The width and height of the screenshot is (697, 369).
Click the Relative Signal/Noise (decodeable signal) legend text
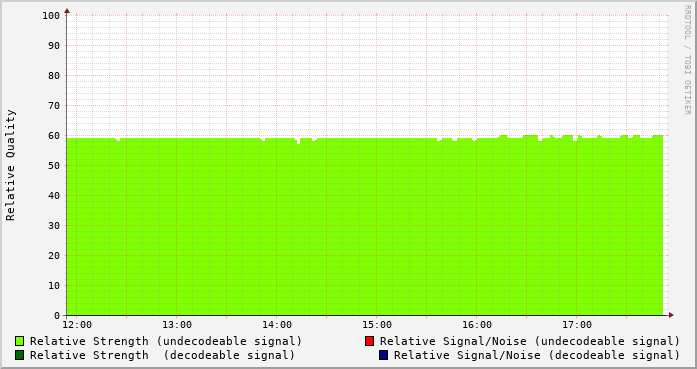tap(537, 355)
